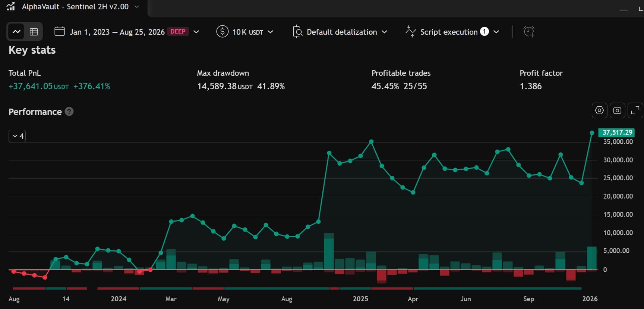Switch to chart overview view
Image resolution: width=644 pixels, height=309 pixels.
(16, 32)
